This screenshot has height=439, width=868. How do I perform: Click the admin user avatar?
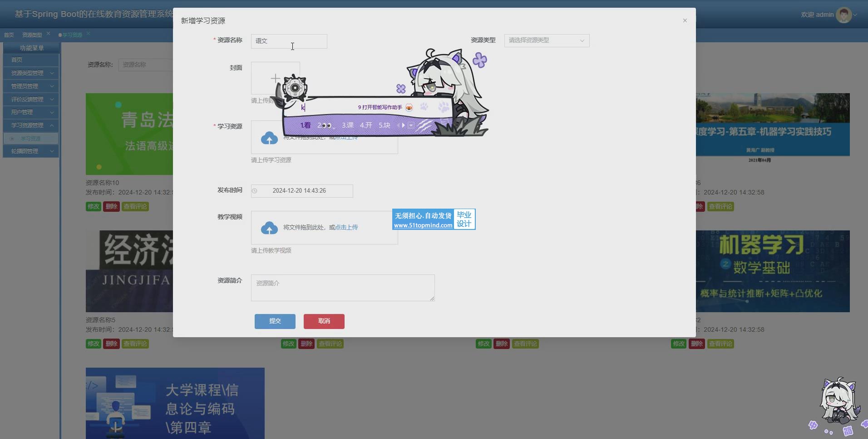point(843,15)
